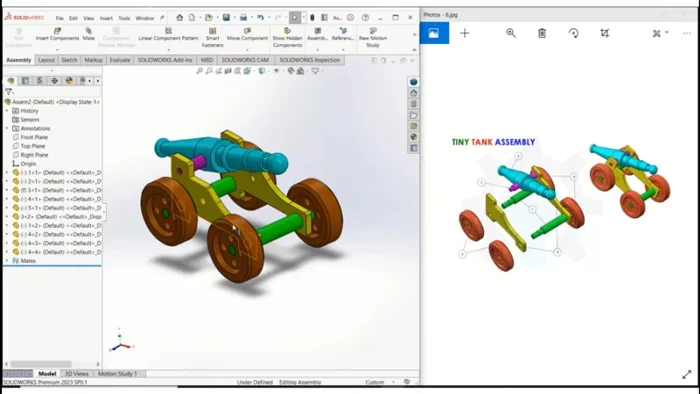Switch to the Sketch tab
The image size is (700, 394).
pos(69,60)
